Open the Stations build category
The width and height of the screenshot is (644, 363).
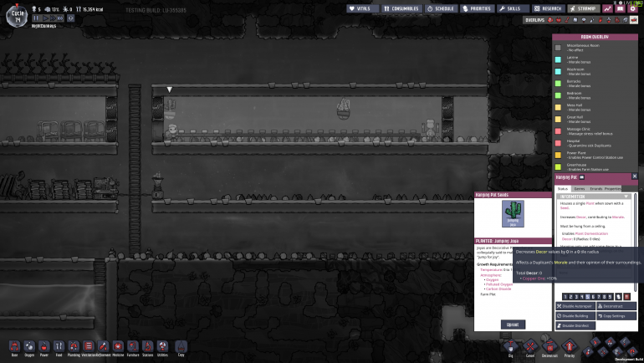148,346
